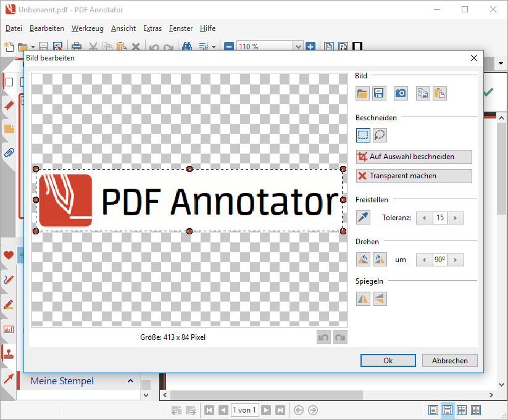Enable two-page continuous layout view
508x420 pixels.
coord(476,410)
